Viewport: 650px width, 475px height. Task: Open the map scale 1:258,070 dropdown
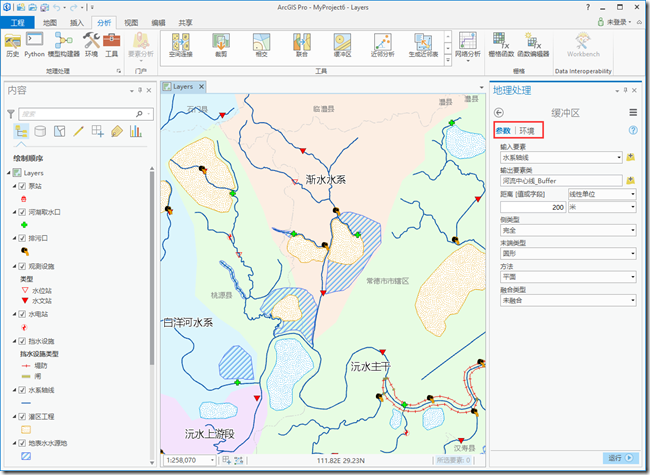click(212, 460)
